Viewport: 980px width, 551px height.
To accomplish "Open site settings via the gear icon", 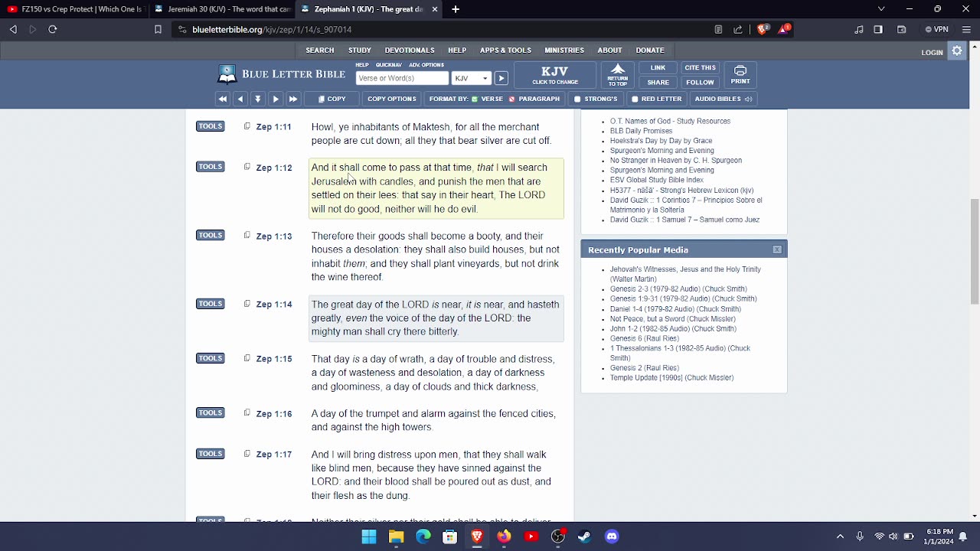I will click(957, 51).
